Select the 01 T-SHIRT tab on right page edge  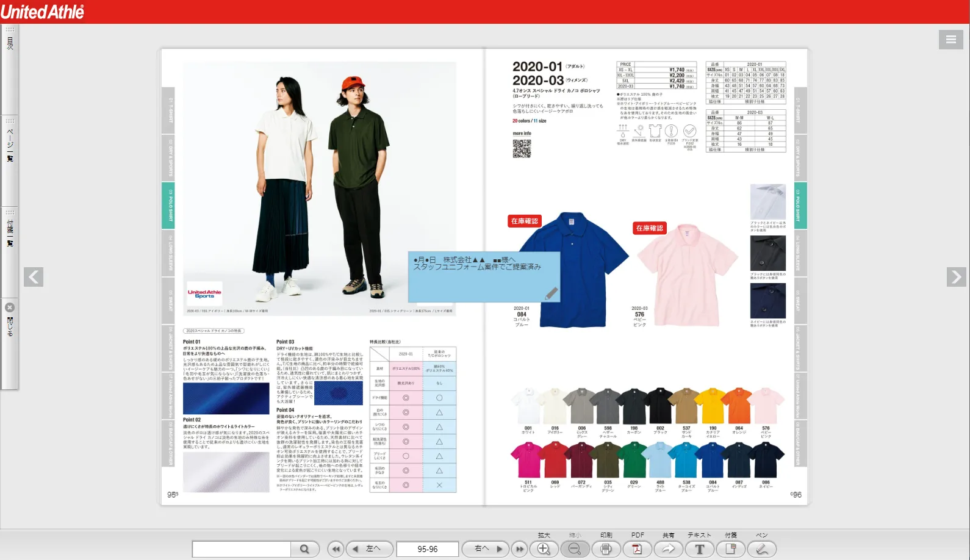pyautogui.click(x=800, y=110)
